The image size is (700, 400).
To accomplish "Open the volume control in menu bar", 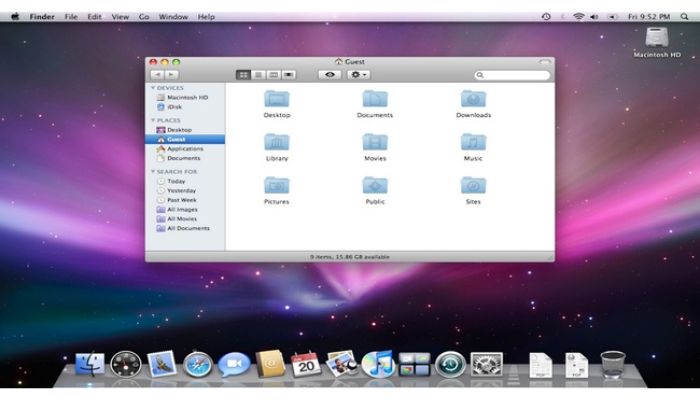I will point(594,17).
